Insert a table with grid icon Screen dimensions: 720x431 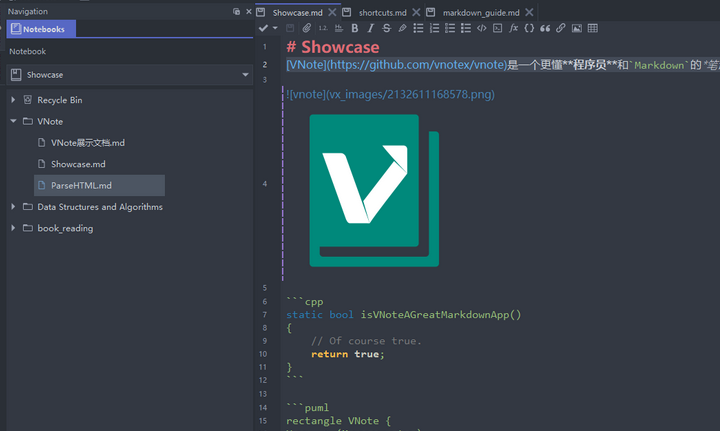[593, 28]
